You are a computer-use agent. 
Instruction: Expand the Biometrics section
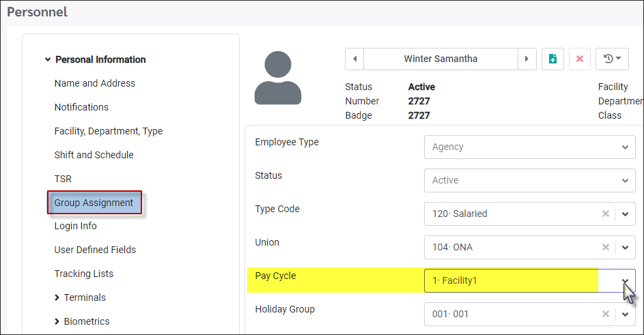coord(57,321)
